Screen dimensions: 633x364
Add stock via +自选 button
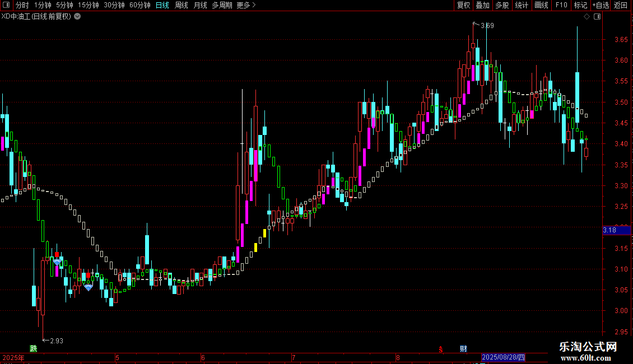pos(601,5)
